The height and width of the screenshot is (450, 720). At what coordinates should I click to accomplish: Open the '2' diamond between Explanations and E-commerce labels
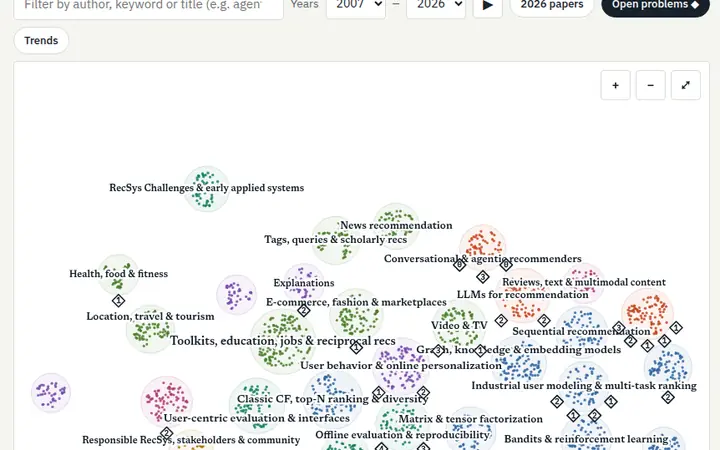(x=304, y=310)
